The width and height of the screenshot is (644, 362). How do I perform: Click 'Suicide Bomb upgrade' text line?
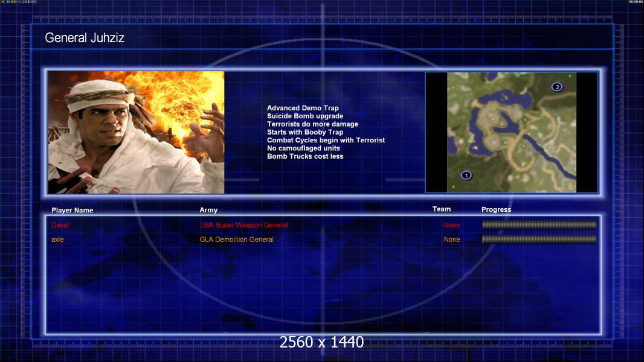(x=305, y=116)
